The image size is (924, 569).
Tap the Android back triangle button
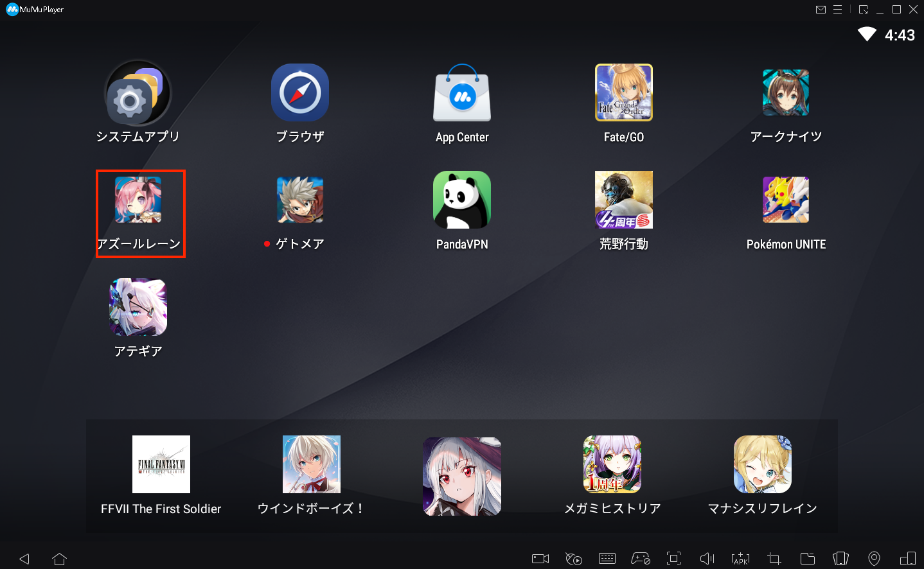point(24,559)
